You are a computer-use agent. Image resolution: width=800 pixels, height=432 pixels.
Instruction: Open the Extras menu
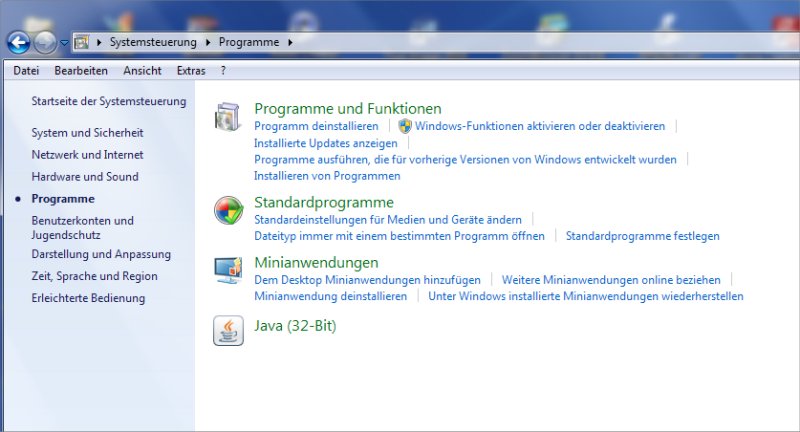point(190,71)
